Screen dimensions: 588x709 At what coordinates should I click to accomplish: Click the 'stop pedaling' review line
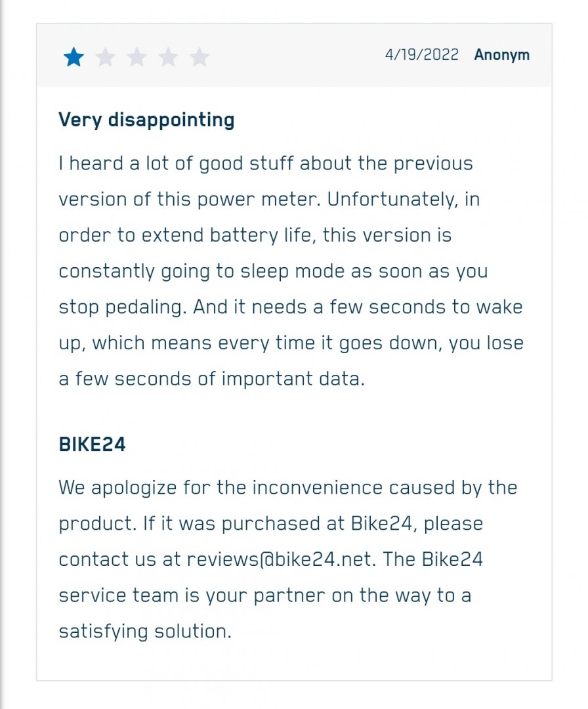click(291, 307)
